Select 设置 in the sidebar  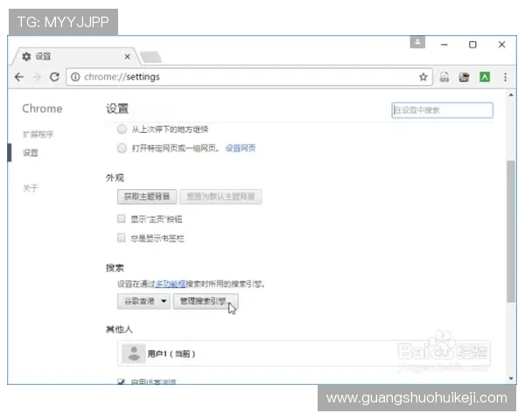coord(31,153)
